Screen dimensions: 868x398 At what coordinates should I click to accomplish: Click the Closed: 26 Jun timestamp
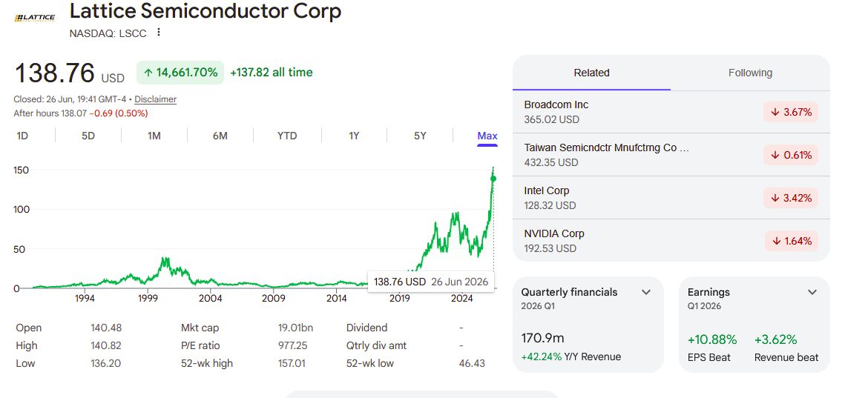(x=70, y=99)
